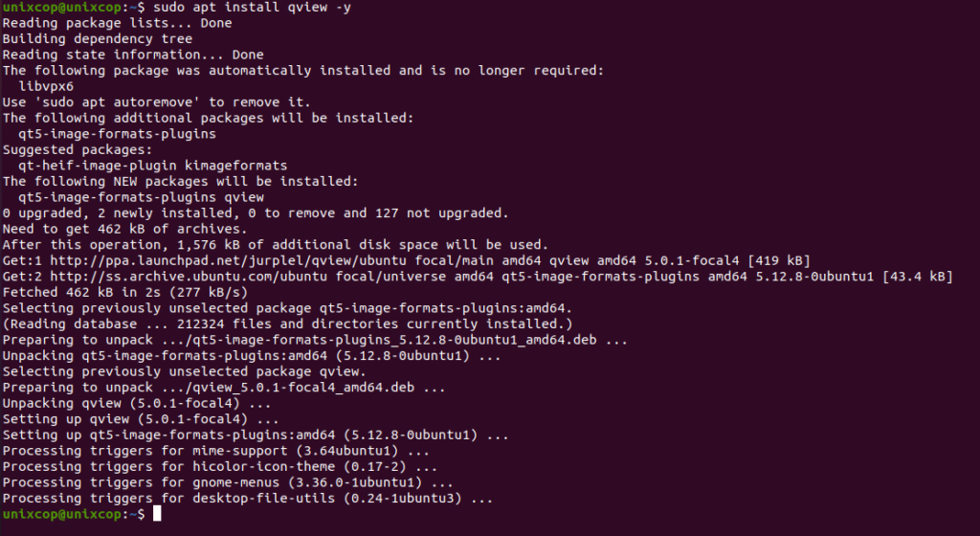Click the 'Need to get 462 kB' line
980x536 pixels.
coord(125,229)
